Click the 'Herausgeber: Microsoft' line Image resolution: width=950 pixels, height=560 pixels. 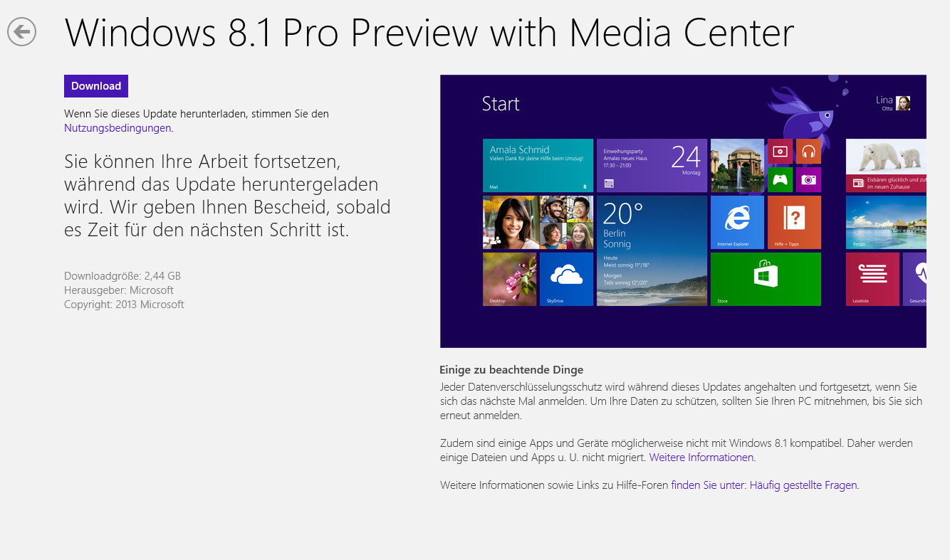[119, 290]
